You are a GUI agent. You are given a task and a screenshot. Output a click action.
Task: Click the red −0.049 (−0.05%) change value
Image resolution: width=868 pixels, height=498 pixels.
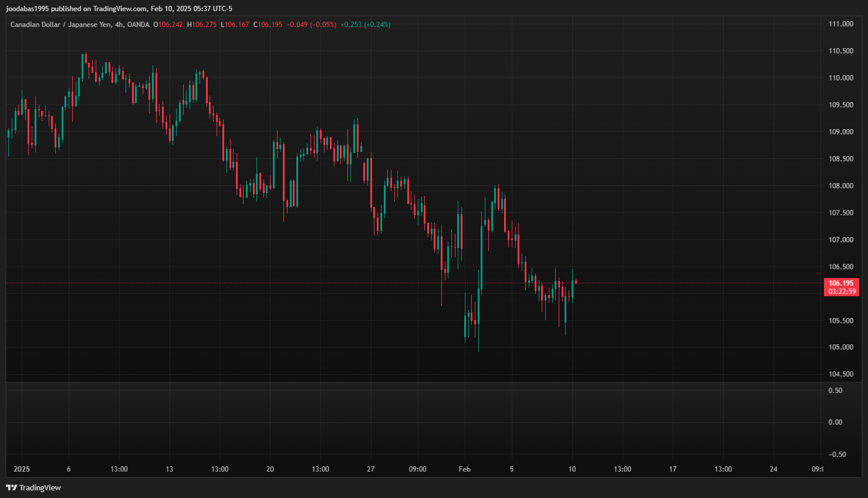click(x=311, y=25)
